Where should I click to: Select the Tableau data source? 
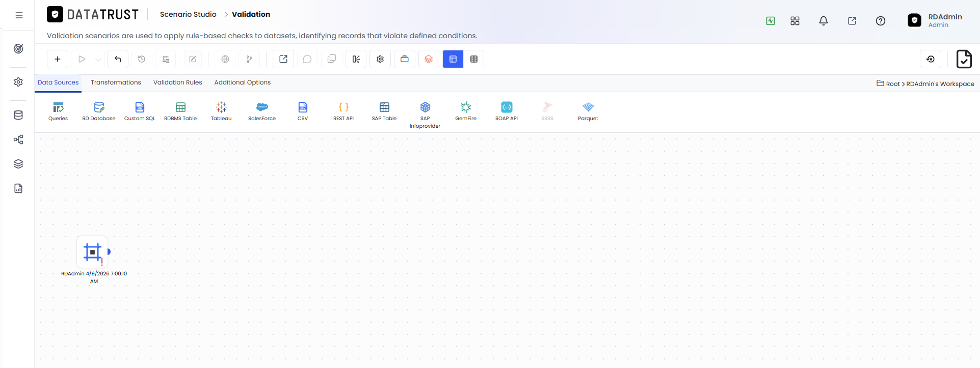point(221,111)
